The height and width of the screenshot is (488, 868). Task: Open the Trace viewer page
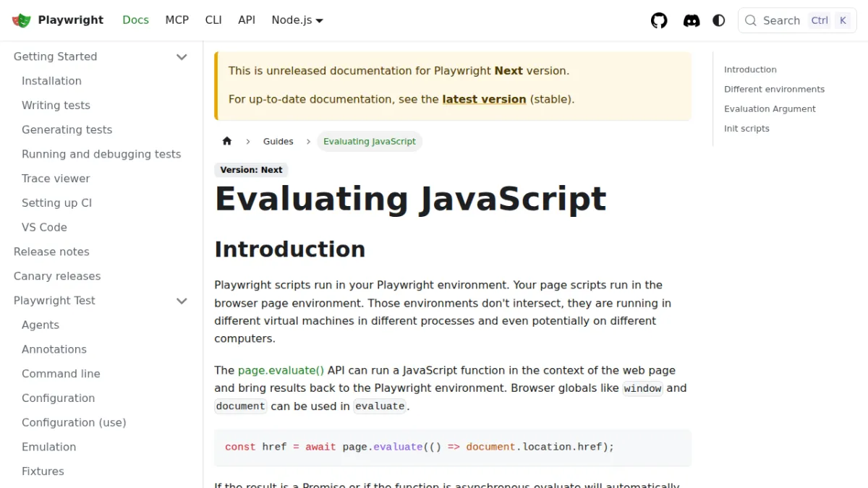[x=56, y=179]
